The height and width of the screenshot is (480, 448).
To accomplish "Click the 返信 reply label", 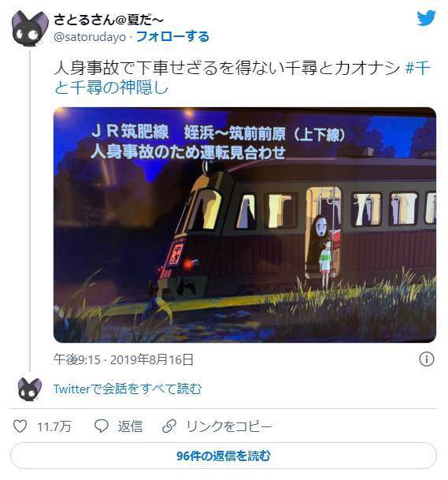I will pos(130,426).
